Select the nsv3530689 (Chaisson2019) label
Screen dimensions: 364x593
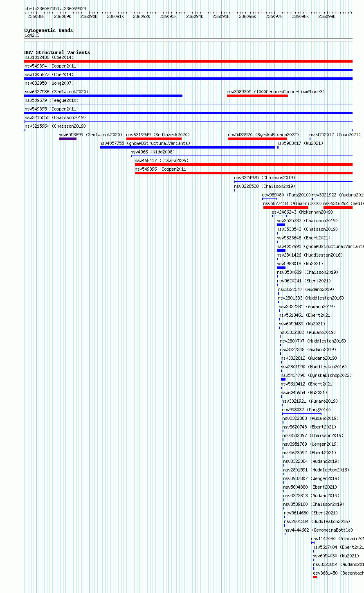pyautogui.click(x=308, y=272)
